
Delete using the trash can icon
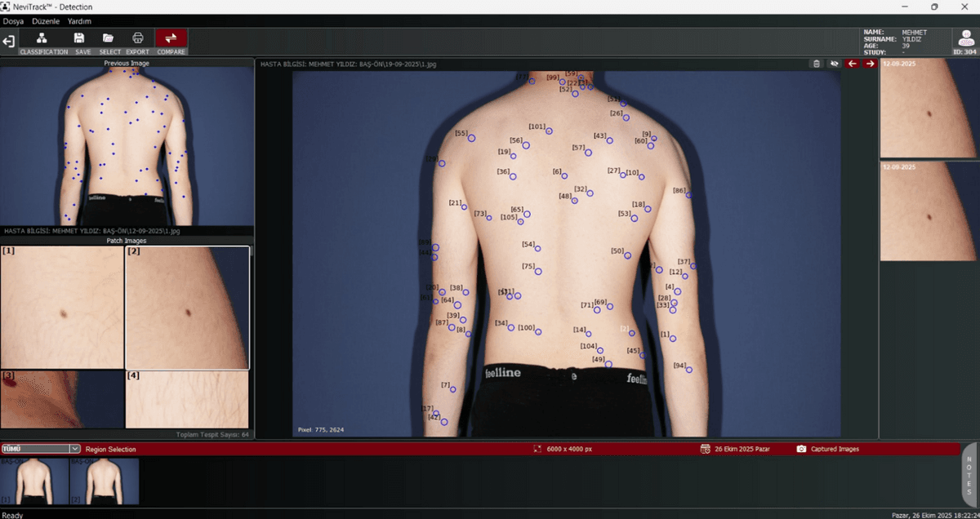[x=816, y=64]
